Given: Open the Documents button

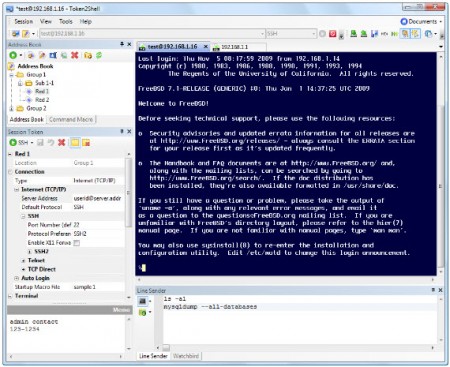Looking at the screenshot, I should click(x=421, y=22).
